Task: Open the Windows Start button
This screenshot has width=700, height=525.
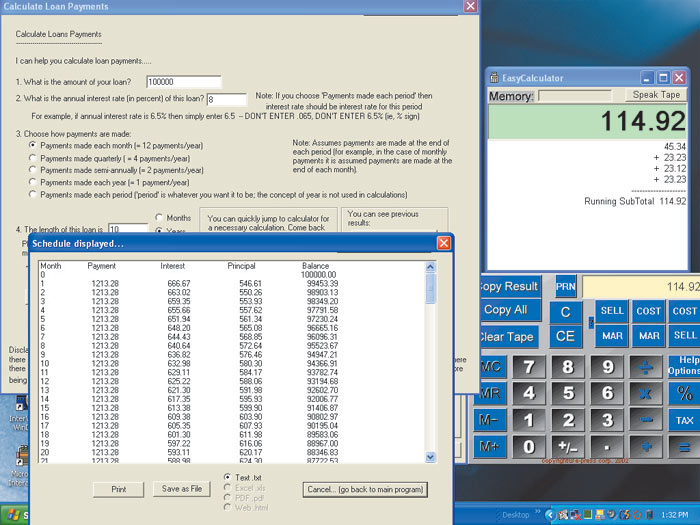Action: point(12,517)
